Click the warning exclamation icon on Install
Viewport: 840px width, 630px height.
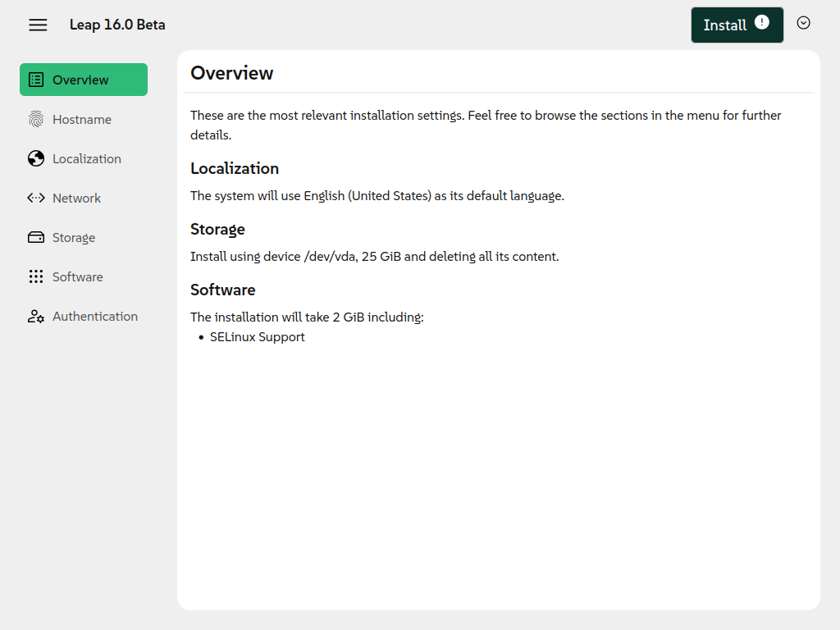point(762,22)
